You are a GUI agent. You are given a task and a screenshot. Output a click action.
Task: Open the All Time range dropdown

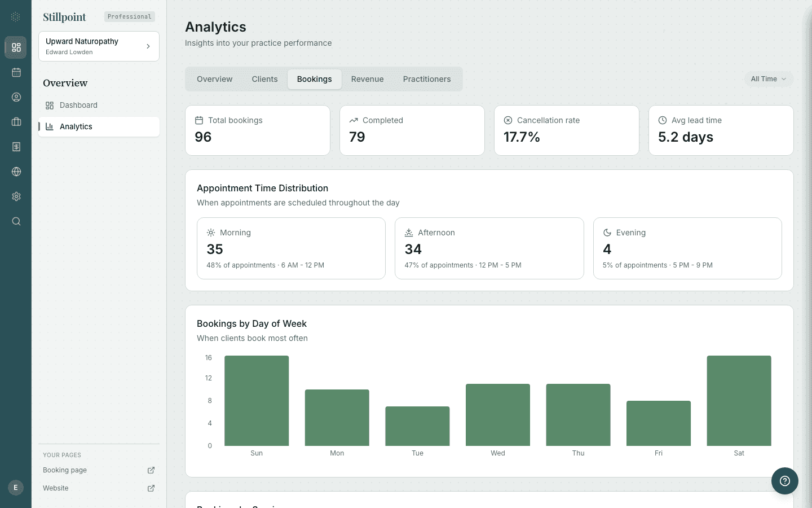(769, 79)
